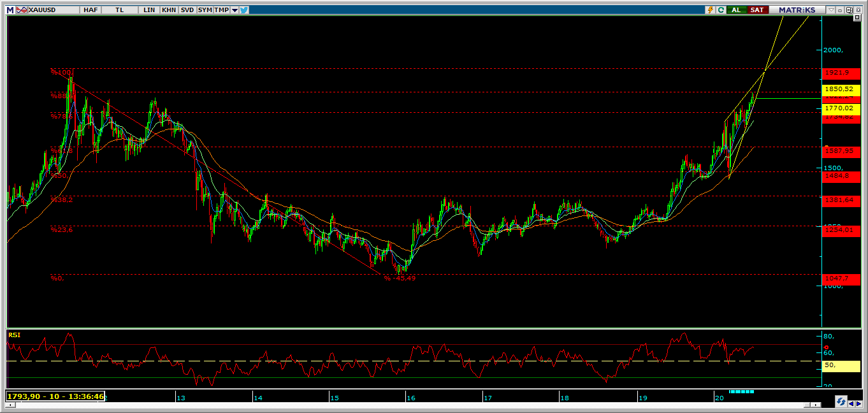The image size is (868, 413).
Task: Click the red SAT sell button
Action: 756,10
